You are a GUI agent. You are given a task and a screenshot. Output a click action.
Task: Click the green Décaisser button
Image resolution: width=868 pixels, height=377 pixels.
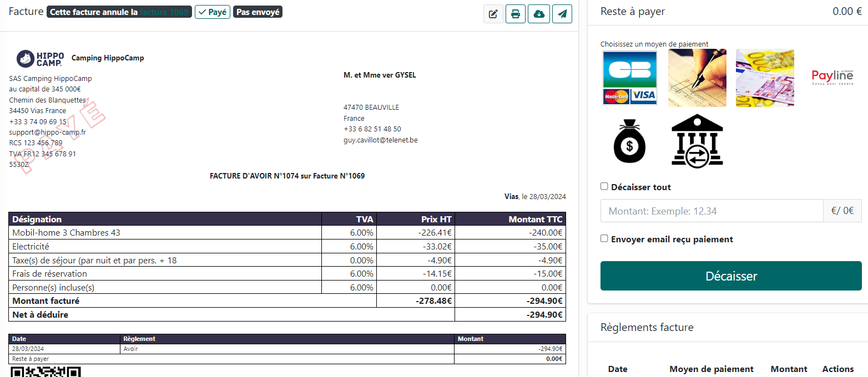coord(730,276)
